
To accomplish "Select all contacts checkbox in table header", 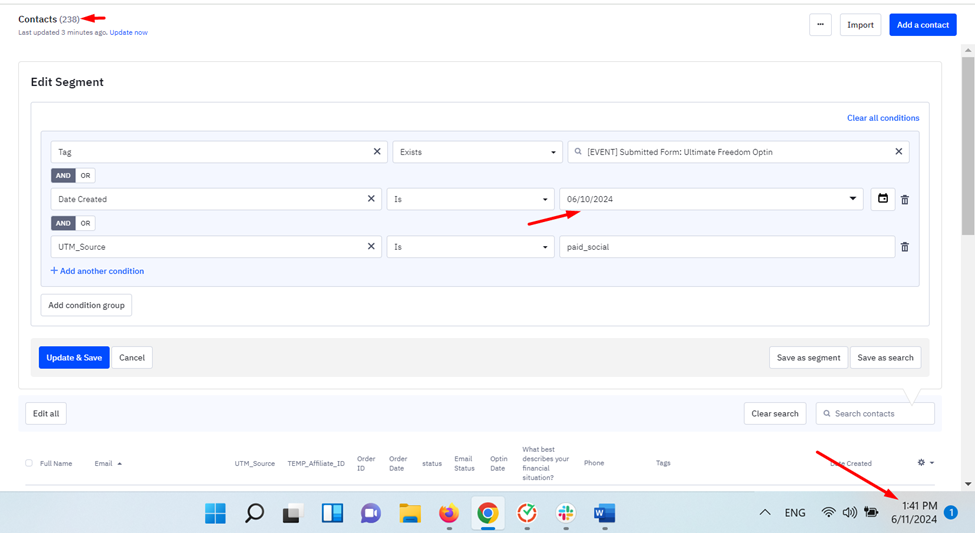I will pos(29,463).
